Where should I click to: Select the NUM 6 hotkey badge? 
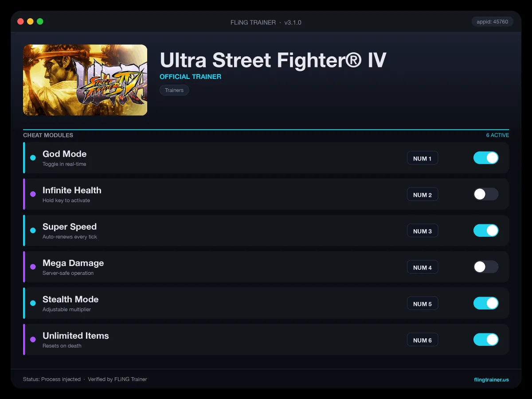(x=422, y=340)
